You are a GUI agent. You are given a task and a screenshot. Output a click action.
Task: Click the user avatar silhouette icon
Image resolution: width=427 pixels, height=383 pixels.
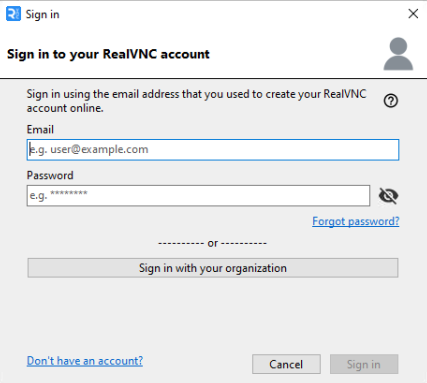coord(398,54)
